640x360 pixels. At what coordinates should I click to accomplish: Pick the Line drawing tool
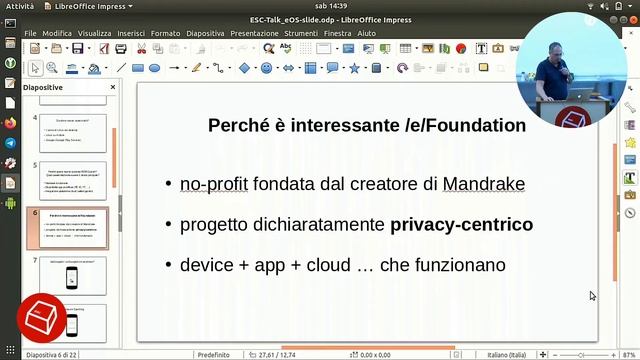[x=121, y=68]
